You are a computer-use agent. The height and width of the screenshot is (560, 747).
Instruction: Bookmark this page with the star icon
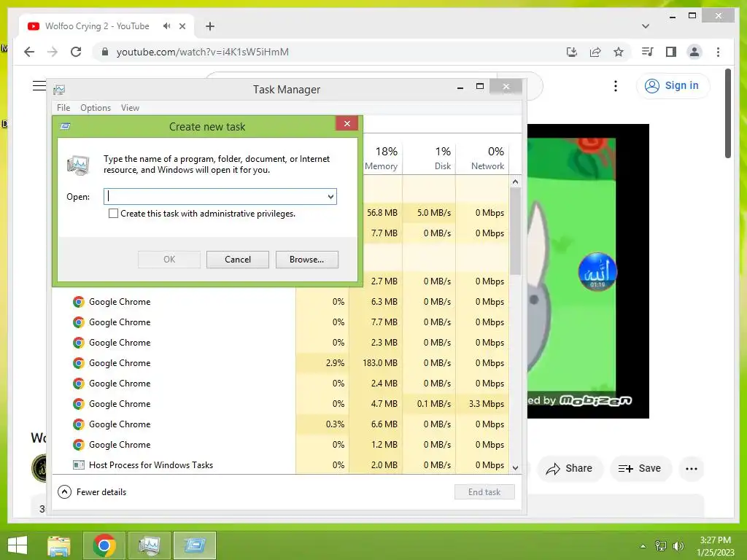pos(619,52)
